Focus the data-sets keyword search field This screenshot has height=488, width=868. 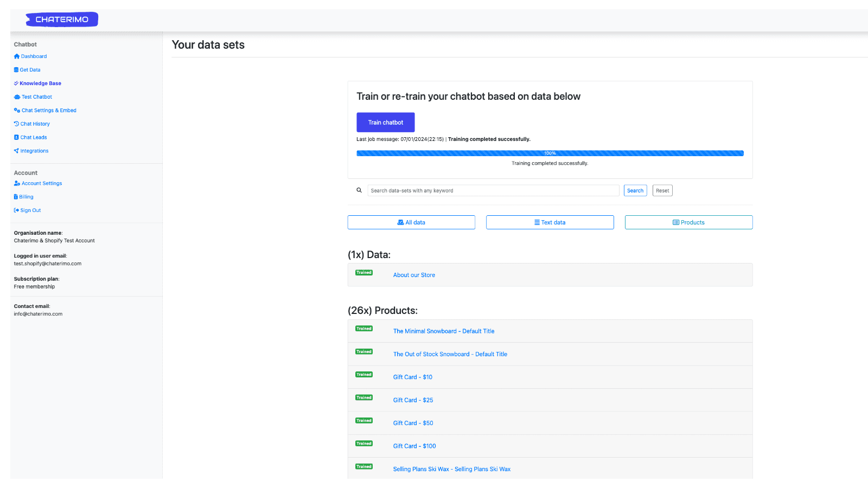click(x=493, y=191)
